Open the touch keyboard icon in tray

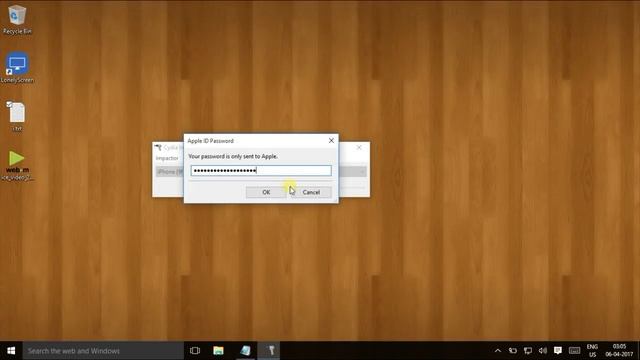[574, 351]
